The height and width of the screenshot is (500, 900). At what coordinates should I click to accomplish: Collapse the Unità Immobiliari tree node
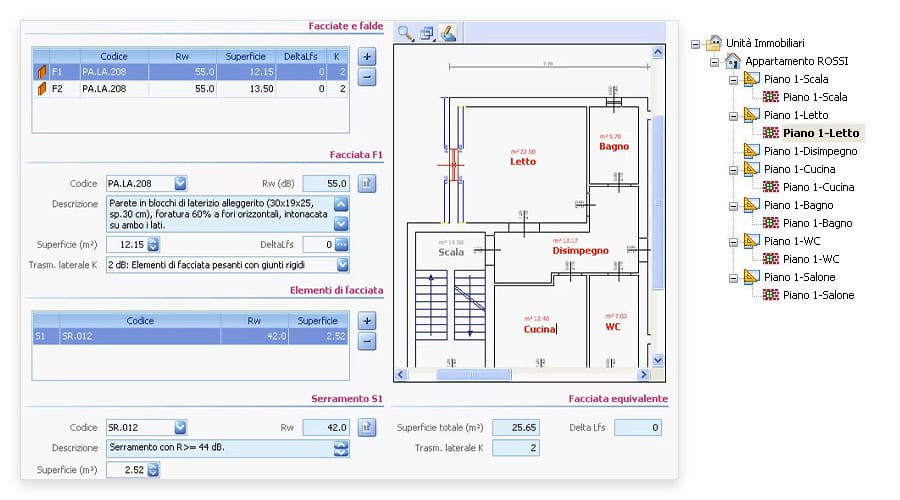pyautogui.click(x=696, y=44)
